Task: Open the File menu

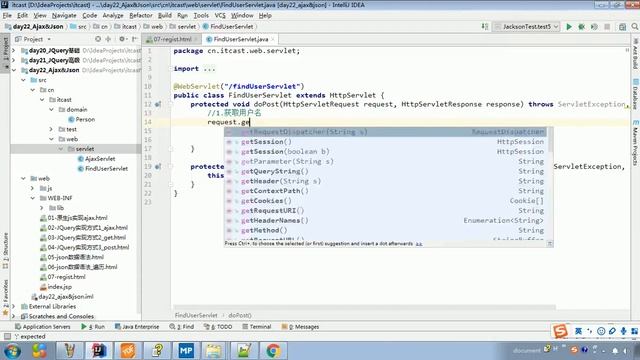Action: click(x=7, y=16)
